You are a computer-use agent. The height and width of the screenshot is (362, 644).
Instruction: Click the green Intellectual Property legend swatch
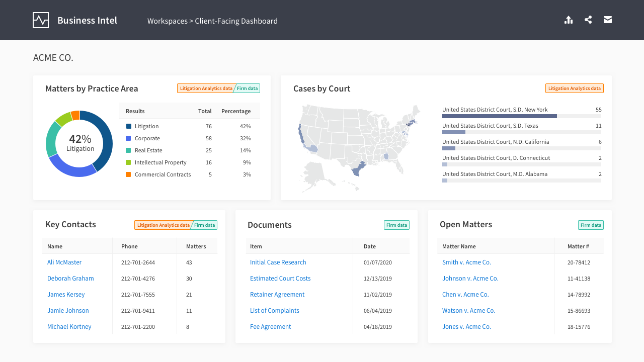129,162
